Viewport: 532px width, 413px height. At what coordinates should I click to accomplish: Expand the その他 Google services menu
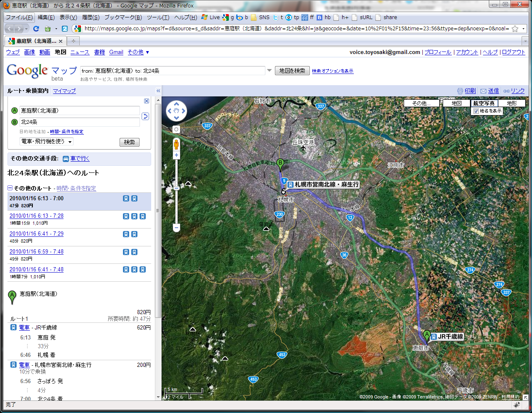click(138, 52)
